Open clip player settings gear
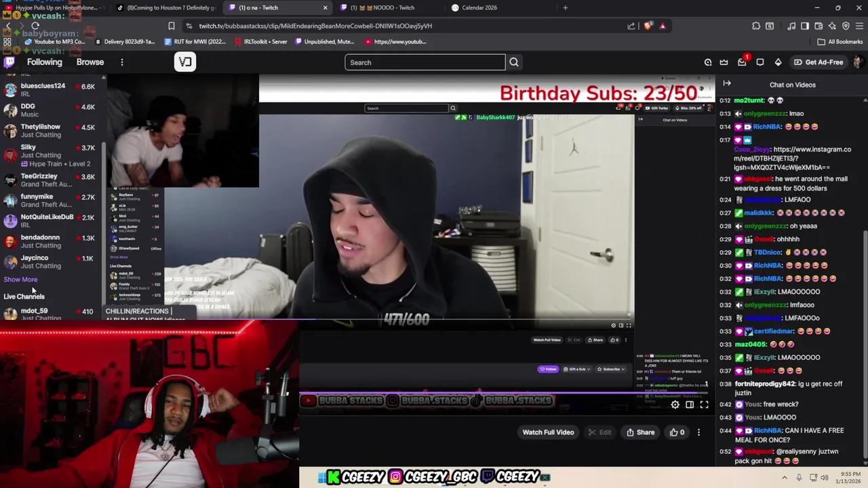 (675, 405)
